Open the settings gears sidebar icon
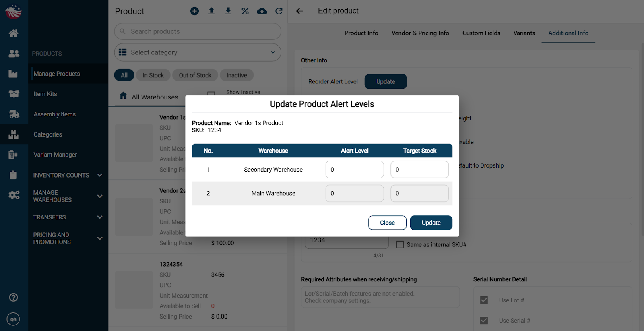Viewport: 644px width, 331px height. tap(14, 195)
